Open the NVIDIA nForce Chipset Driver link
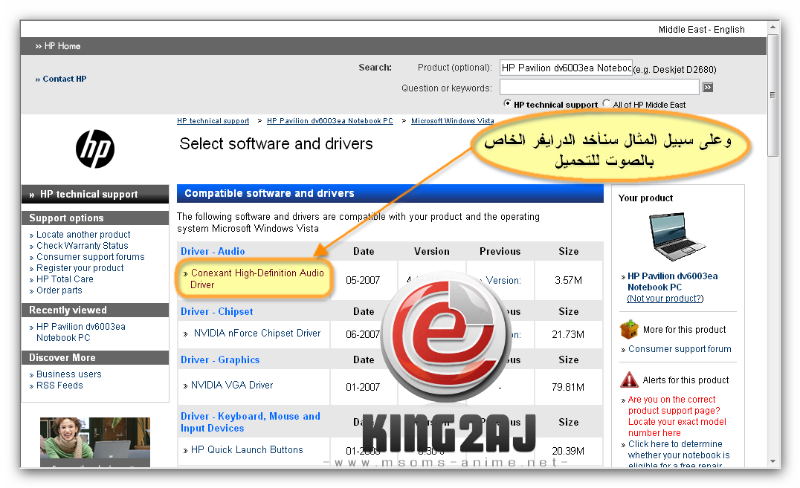 [x=257, y=333]
